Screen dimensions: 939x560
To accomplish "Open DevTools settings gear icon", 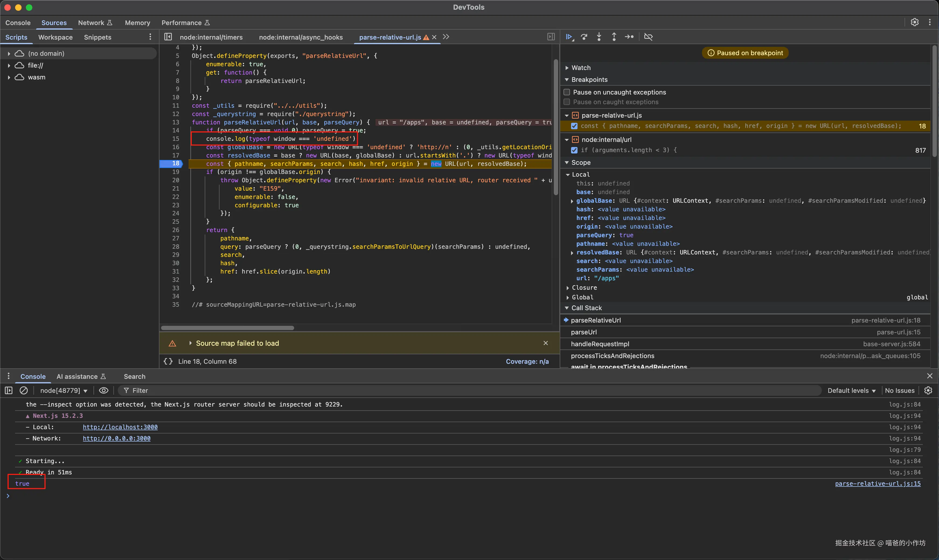I will pyautogui.click(x=914, y=22).
